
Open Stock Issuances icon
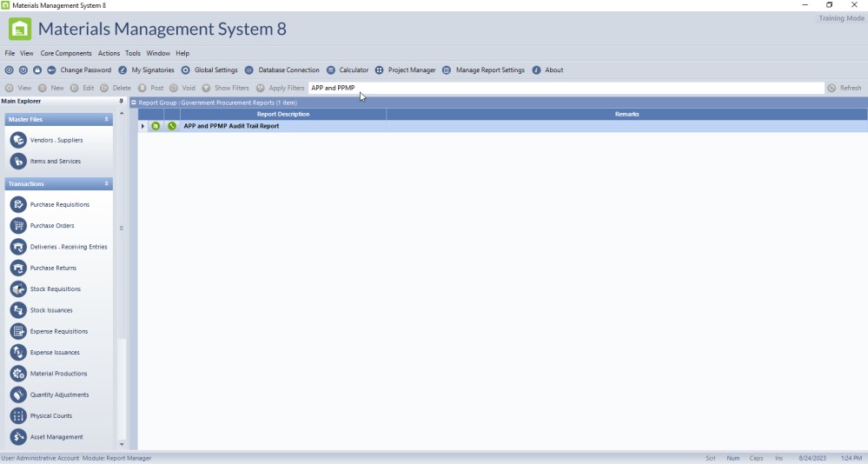pos(18,310)
